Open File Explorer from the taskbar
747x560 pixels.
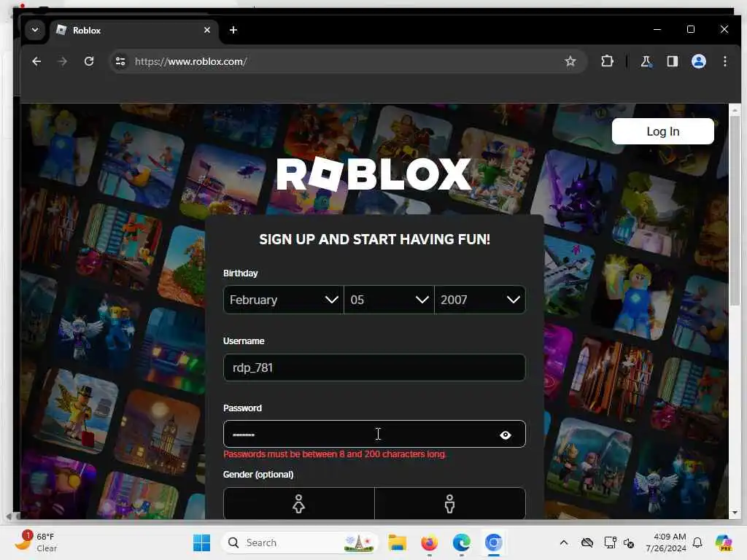(397, 542)
